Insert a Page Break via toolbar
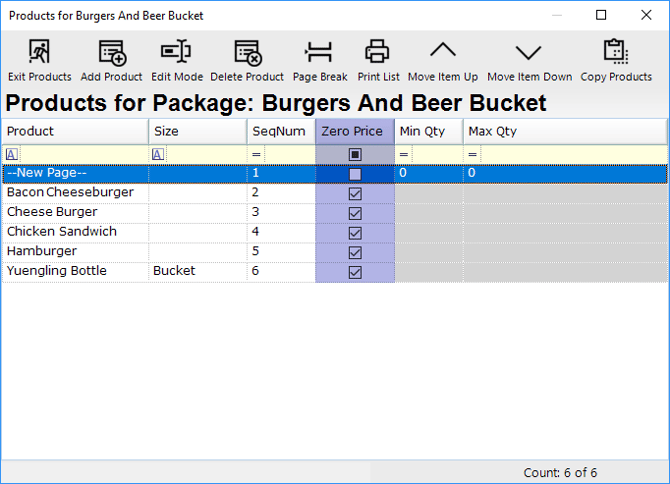The image size is (670, 484). (319, 52)
